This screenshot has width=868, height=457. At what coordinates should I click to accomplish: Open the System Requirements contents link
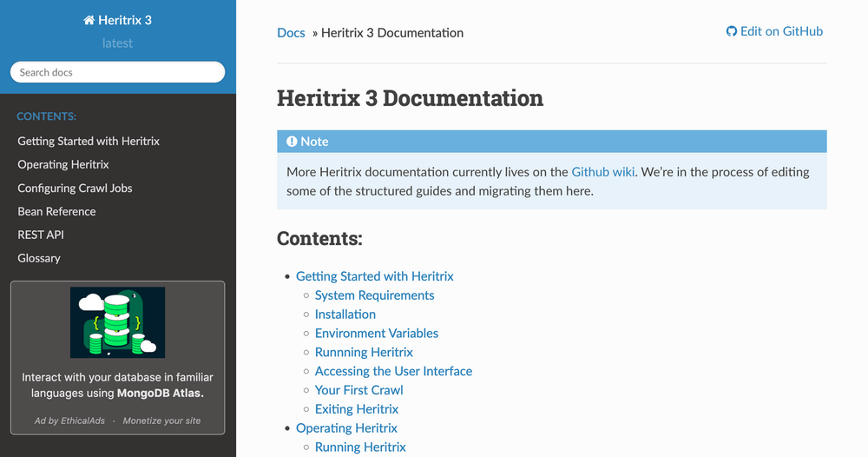(x=374, y=295)
